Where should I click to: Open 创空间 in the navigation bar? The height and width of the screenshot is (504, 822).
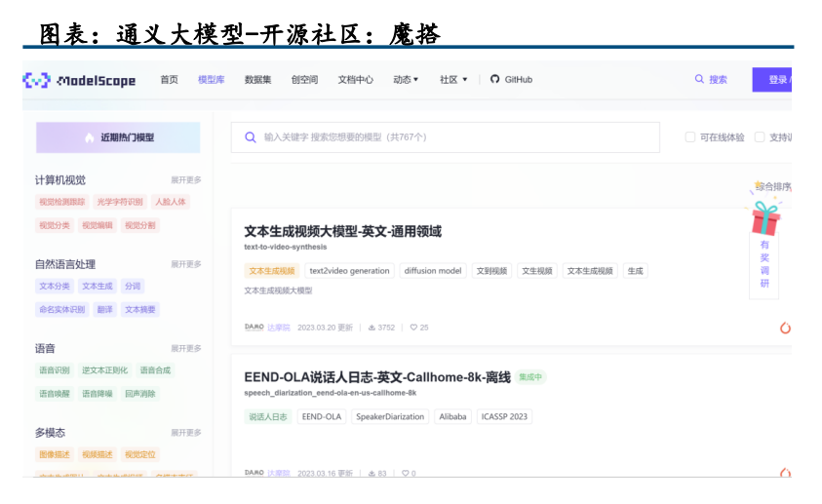304,80
